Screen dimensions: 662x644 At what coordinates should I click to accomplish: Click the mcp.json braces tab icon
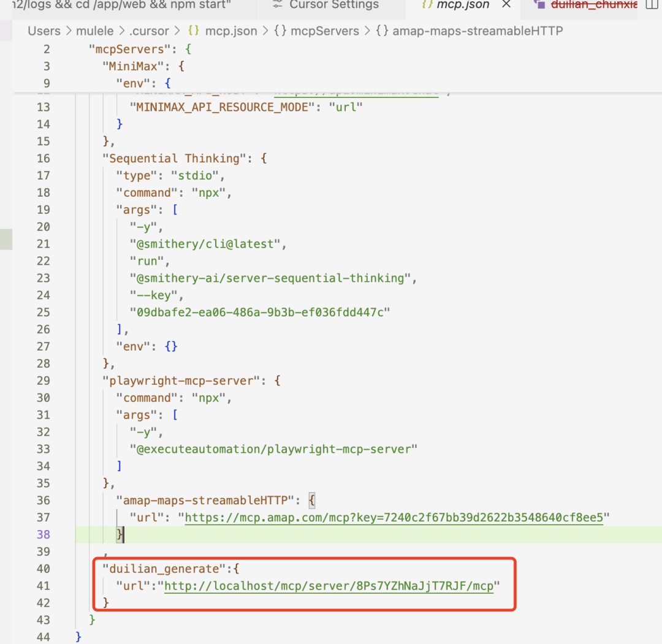[x=427, y=5]
